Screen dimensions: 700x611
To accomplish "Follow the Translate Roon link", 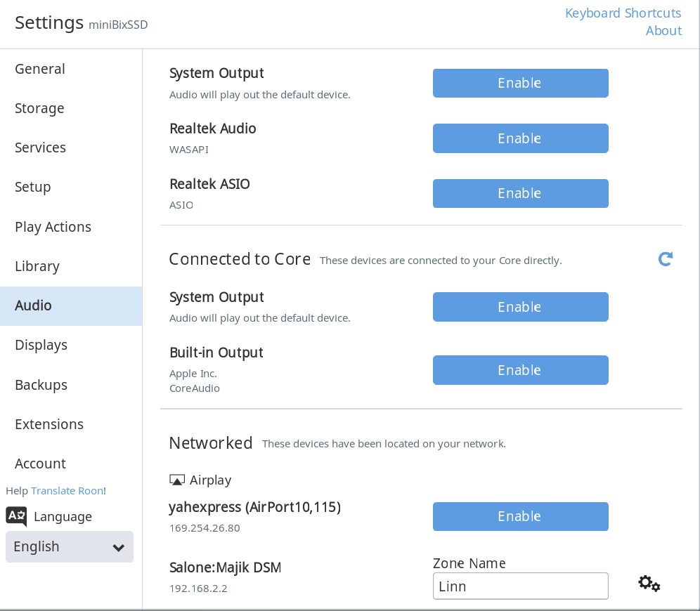I will tap(67, 491).
